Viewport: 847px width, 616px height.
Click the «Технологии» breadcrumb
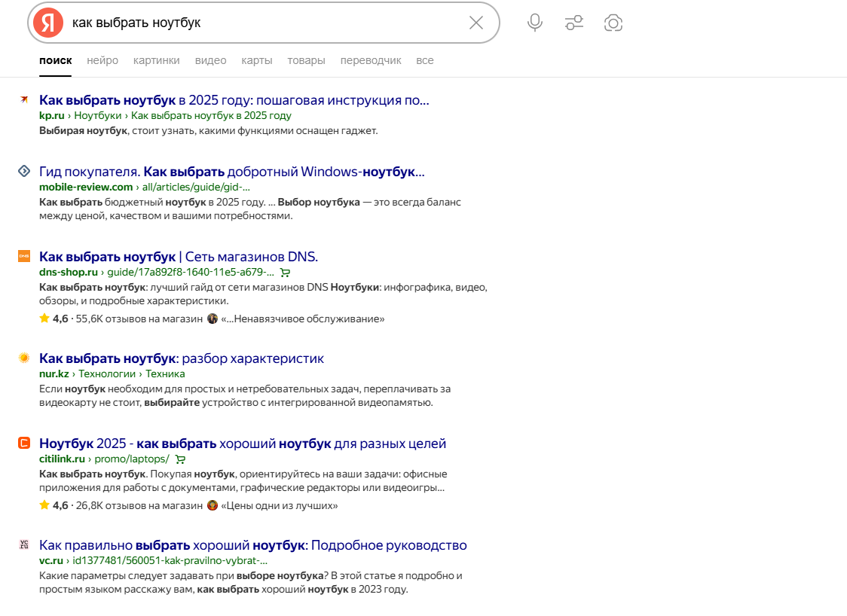pyautogui.click(x=107, y=374)
